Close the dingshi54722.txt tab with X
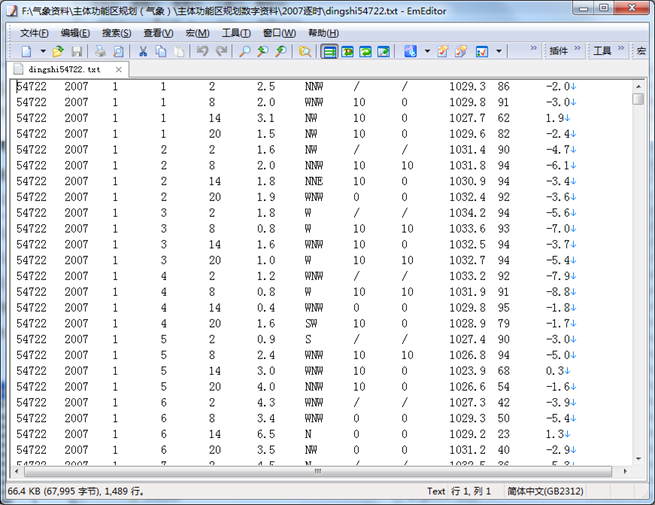This screenshot has width=655, height=505. pyautogui.click(x=119, y=70)
